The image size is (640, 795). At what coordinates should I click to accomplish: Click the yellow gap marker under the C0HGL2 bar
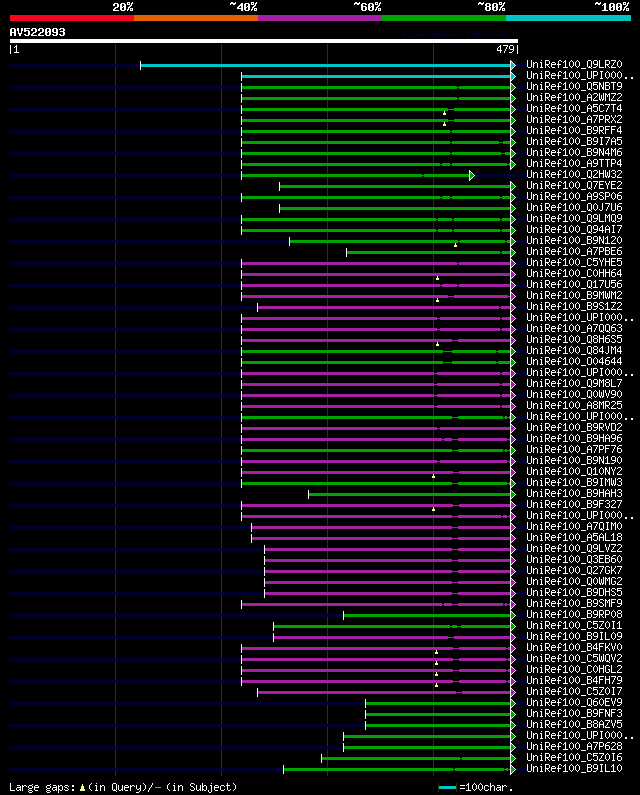(436, 674)
